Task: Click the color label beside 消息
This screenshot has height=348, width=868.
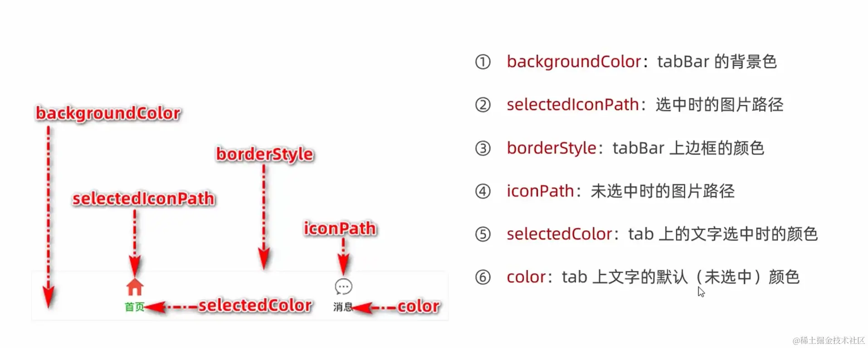Action: click(x=419, y=306)
